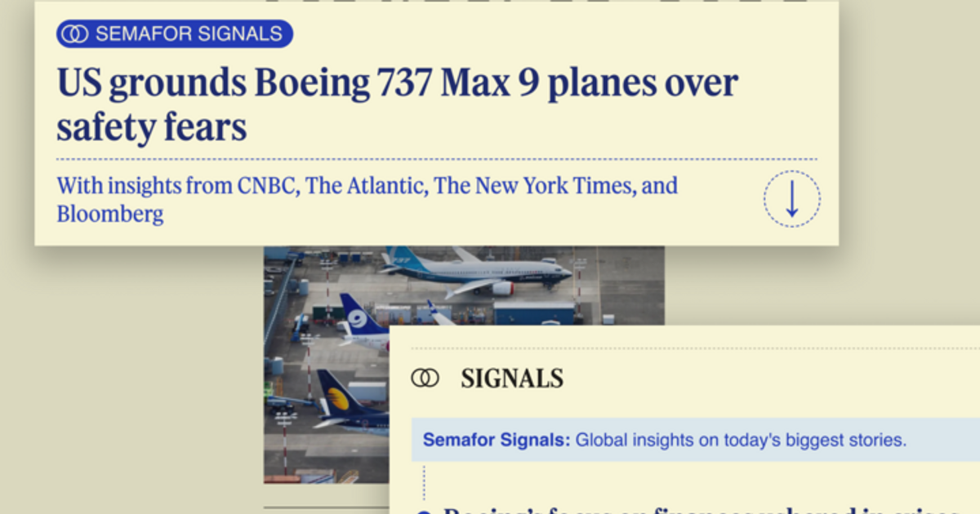Click the circled down arrow icon
Viewport: 980px width, 514px height.
(x=791, y=199)
